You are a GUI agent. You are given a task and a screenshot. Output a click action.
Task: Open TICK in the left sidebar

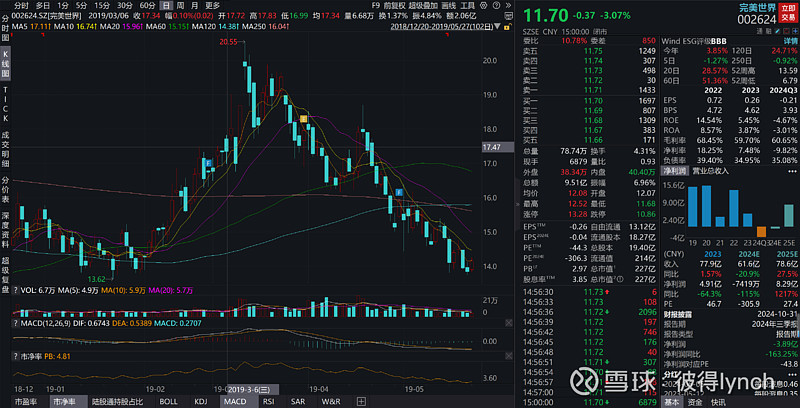pyautogui.click(x=6, y=105)
